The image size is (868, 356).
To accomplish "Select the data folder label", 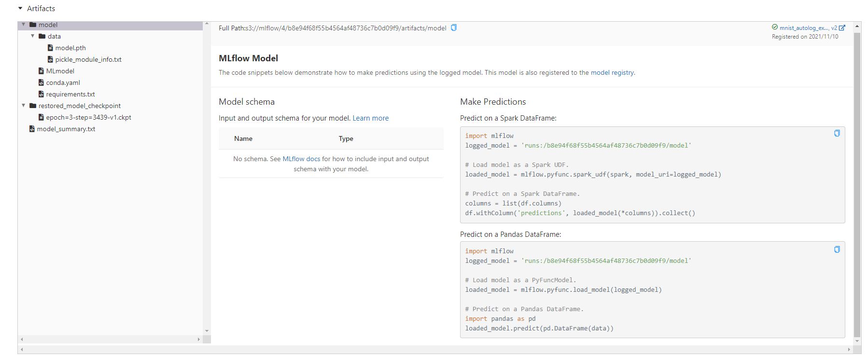I will coord(54,36).
